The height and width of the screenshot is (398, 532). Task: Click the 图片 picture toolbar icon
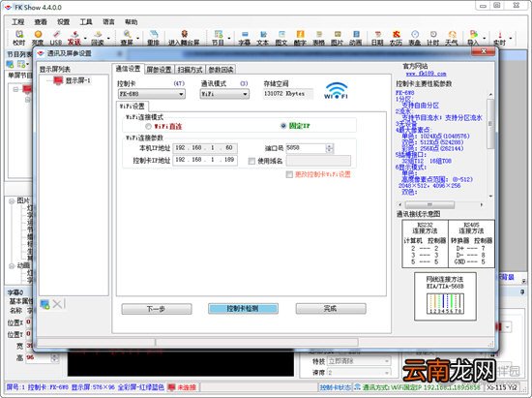pos(338,38)
